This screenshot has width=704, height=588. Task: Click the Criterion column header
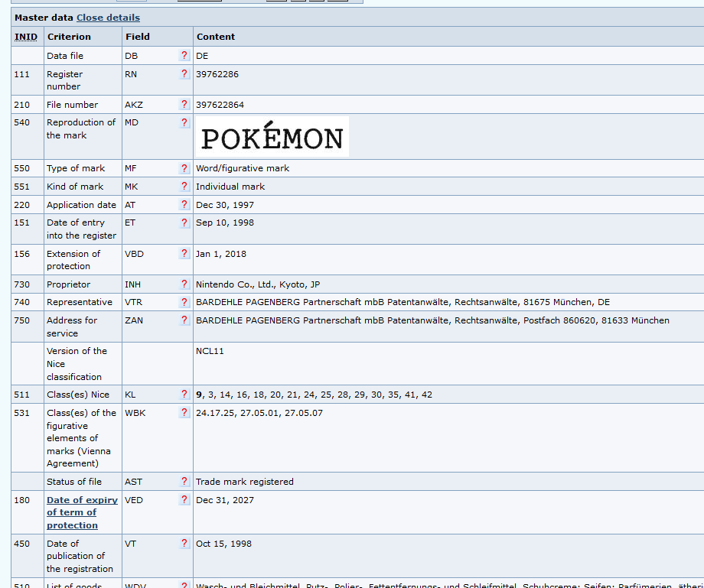click(69, 37)
